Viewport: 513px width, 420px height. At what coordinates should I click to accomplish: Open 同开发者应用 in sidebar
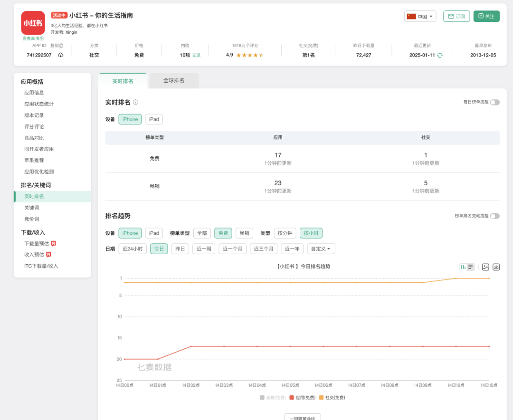(x=39, y=149)
